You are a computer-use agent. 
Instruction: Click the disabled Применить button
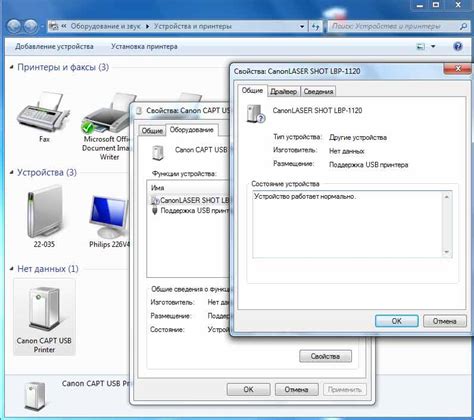tap(345, 389)
